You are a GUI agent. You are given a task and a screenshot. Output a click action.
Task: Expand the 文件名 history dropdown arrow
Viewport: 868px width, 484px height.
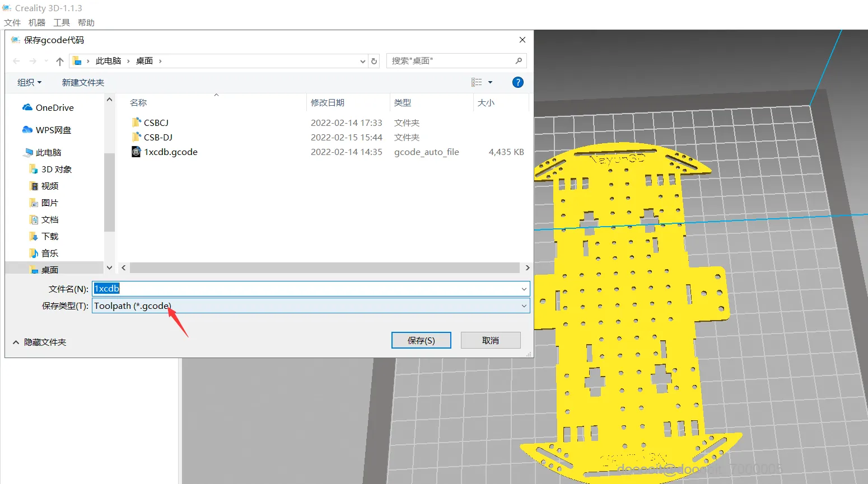[x=524, y=289]
